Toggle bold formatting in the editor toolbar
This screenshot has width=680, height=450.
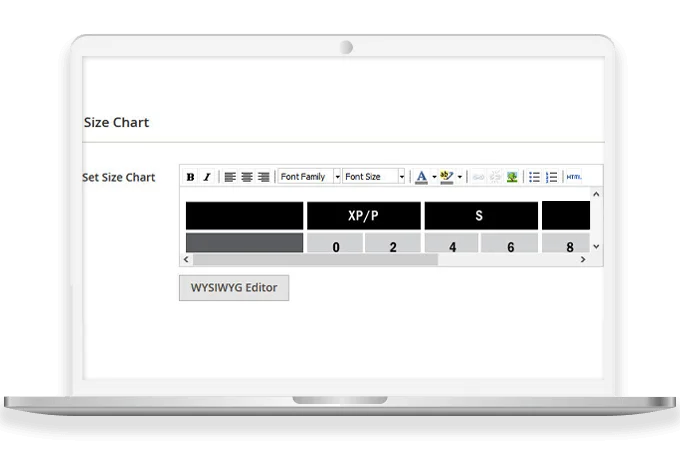tap(190, 177)
